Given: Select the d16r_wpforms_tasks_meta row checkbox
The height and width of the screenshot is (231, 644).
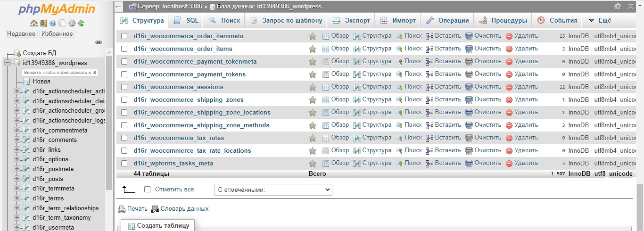Looking at the screenshot, I should pos(124,164).
